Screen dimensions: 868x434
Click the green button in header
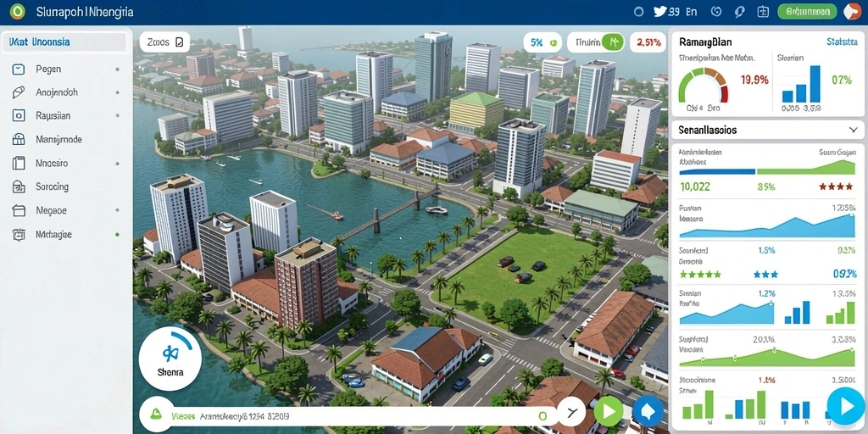pyautogui.click(x=807, y=11)
